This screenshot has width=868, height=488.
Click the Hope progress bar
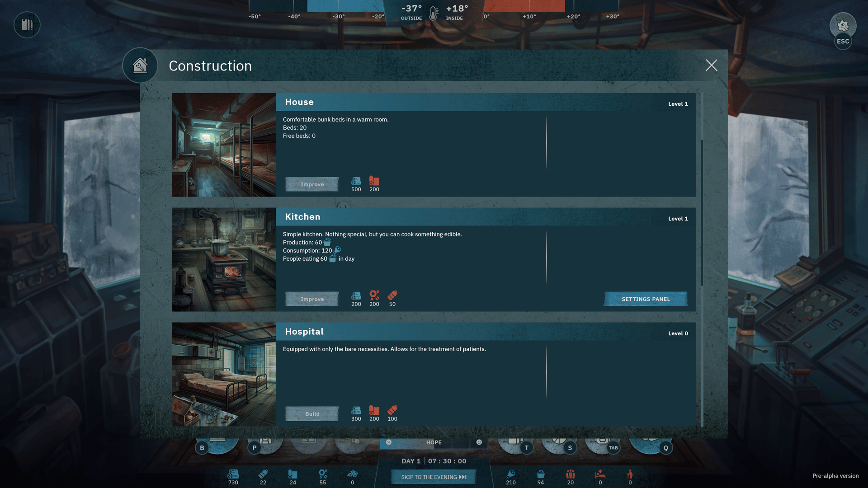(434, 443)
